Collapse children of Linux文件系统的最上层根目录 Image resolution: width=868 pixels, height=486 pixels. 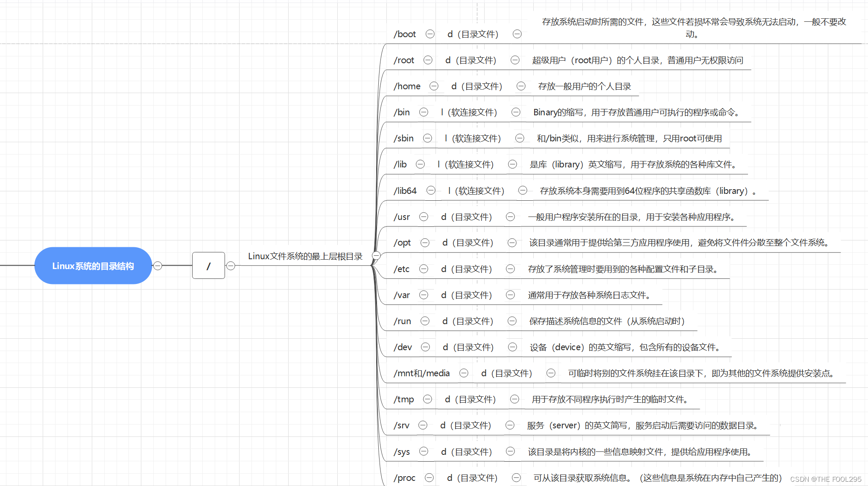click(376, 255)
